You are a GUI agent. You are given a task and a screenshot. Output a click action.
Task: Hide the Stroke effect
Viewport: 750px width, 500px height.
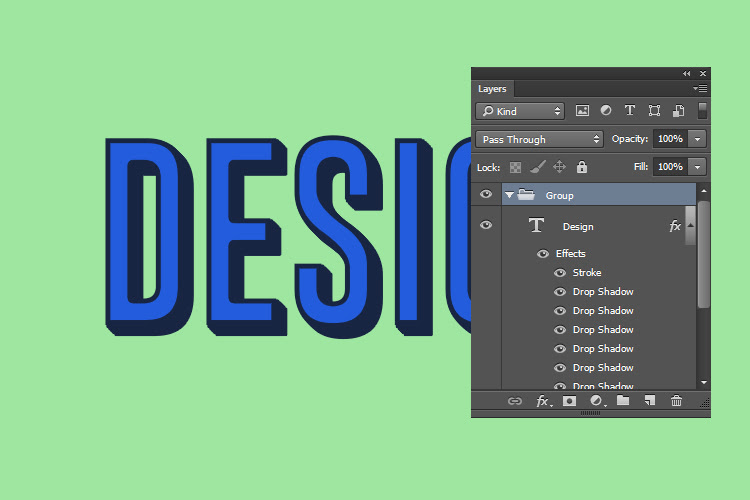[560, 273]
